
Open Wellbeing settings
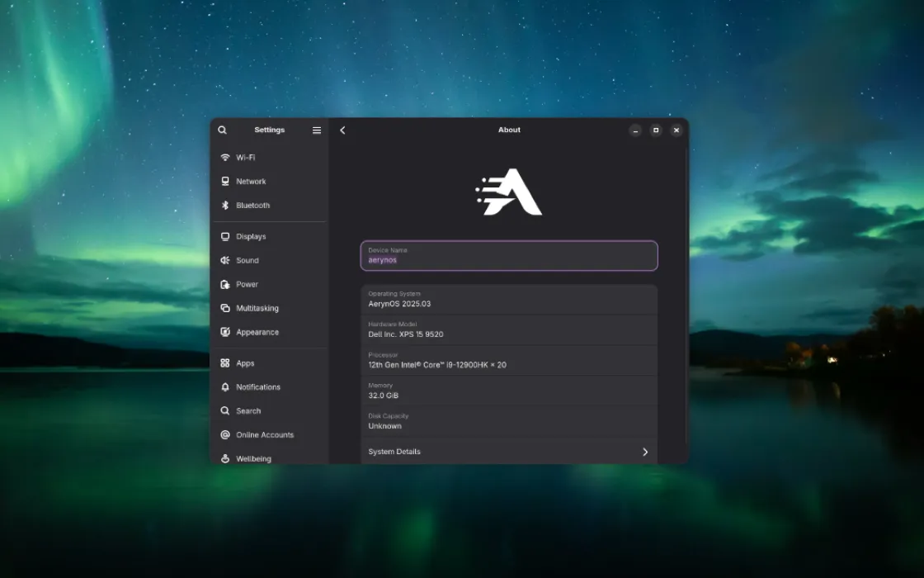269,457
